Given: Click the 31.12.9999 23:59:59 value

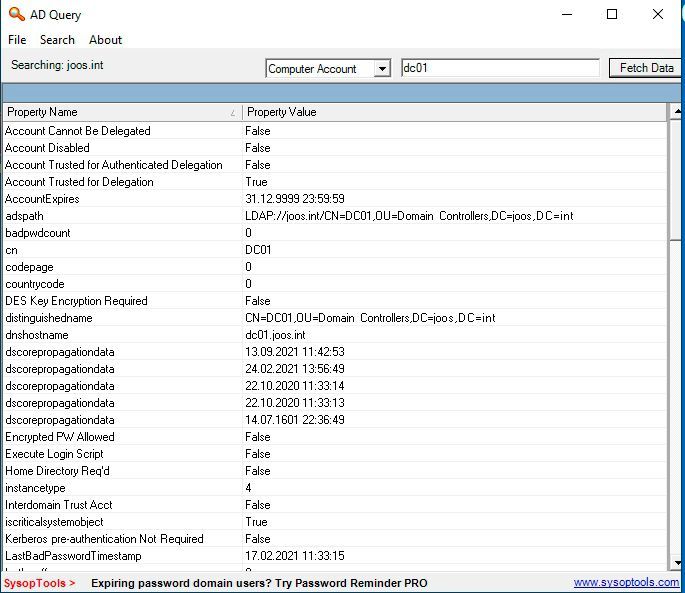Looking at the screenshot, I should coord(295,199).
